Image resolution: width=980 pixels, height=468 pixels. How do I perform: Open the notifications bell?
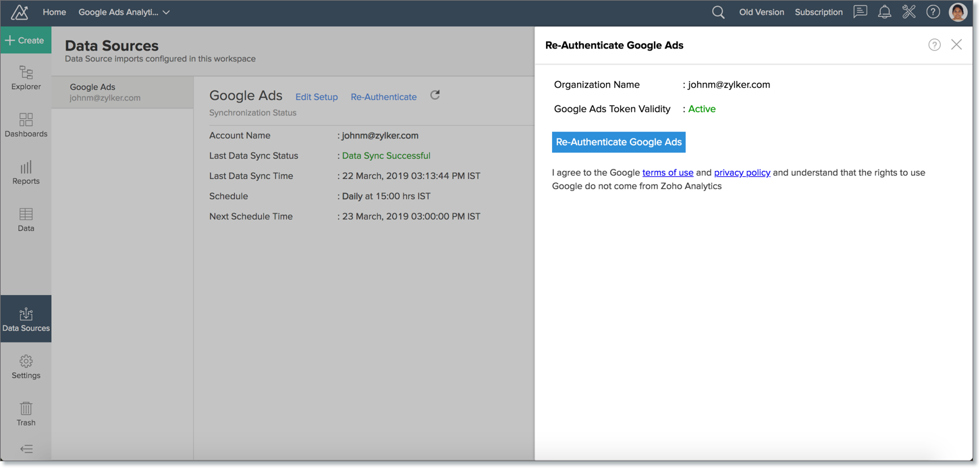pos(884,12)
